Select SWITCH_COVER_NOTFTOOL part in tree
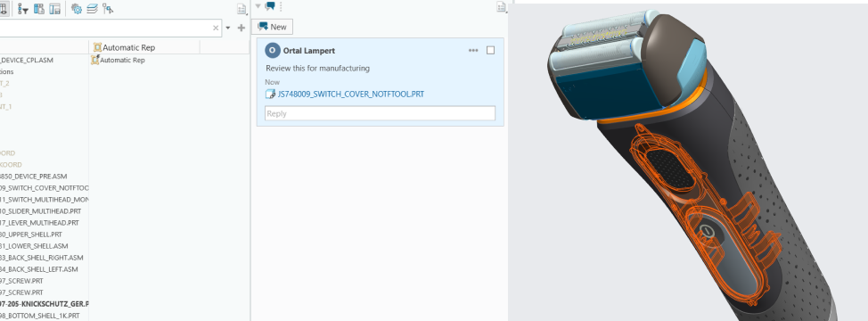The image size is (868, 321). pyautogui.click(x=45, y=187)
